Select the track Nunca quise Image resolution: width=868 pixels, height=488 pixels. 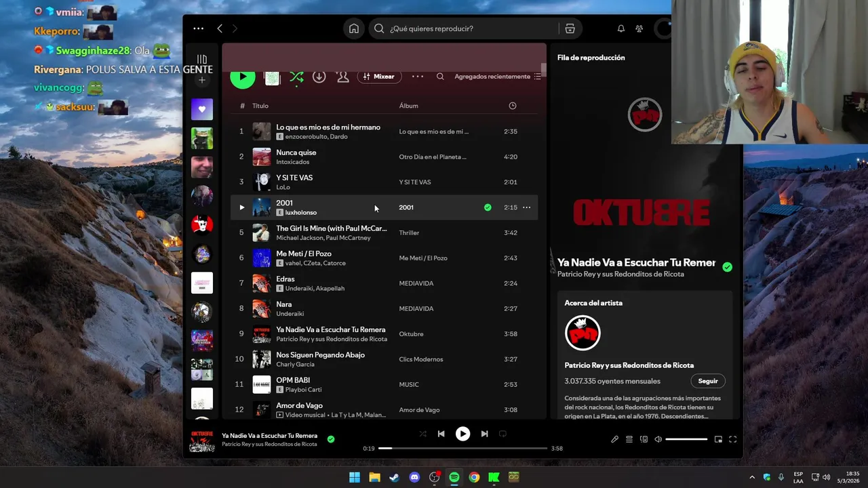click(296, 152)
